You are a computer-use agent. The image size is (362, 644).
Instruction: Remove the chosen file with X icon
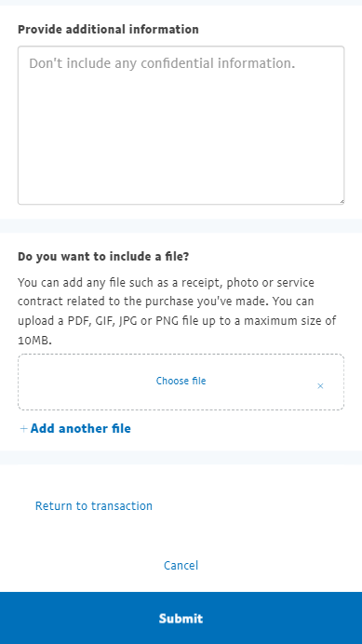[320, 386]
